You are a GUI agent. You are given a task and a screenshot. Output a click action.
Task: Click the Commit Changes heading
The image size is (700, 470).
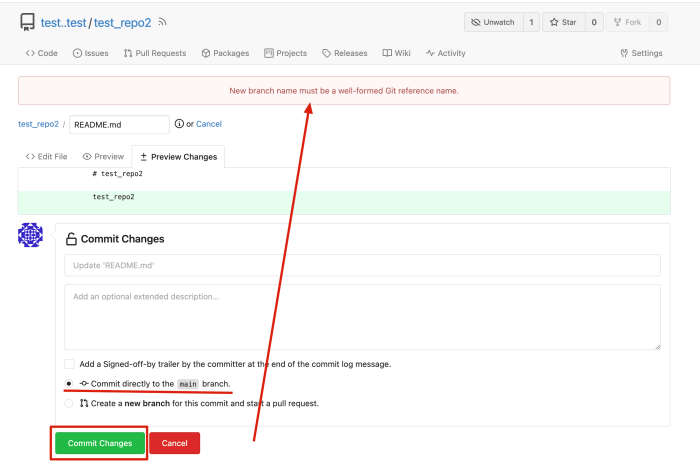[122, 239]
